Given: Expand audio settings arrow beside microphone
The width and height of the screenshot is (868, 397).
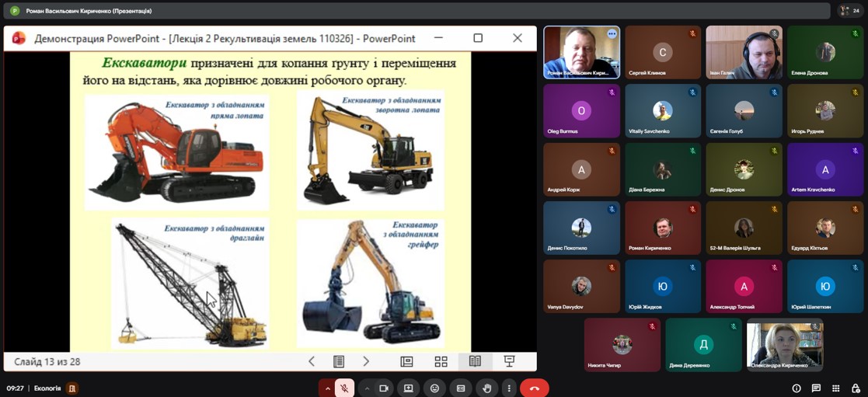Looking at the screenshot, I should [327, 388].
